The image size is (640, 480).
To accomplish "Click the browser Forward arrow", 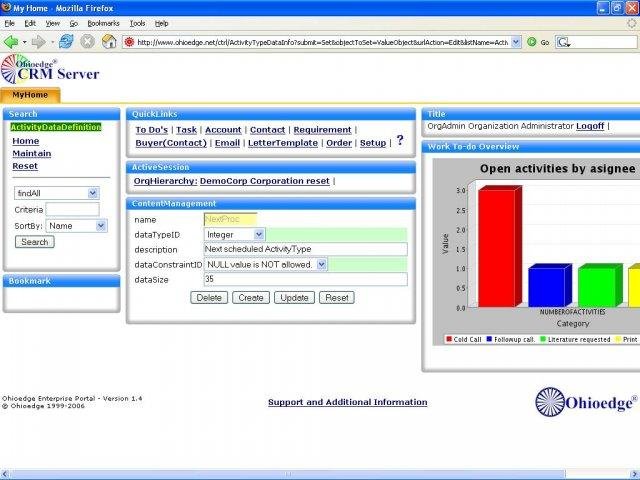I will 38,42.
